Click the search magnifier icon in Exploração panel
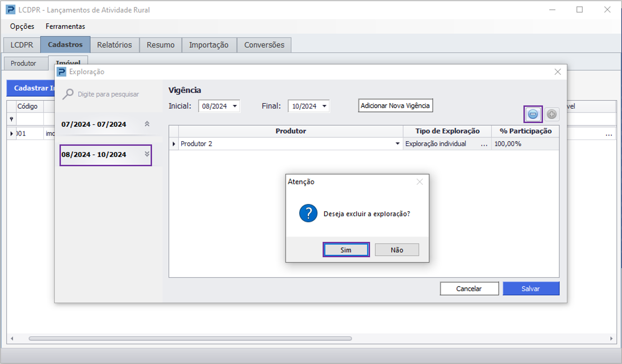The width and height of the screenshot is (622, 364). [68, 94]
